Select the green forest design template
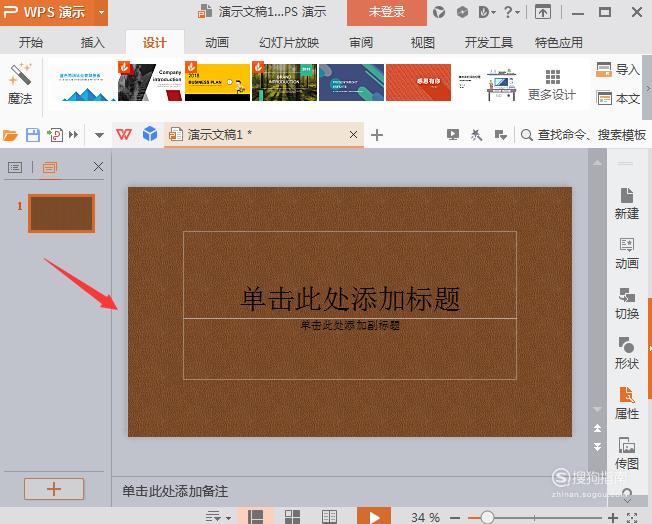Viewport: 652px width, 524px height. [284, 82]
